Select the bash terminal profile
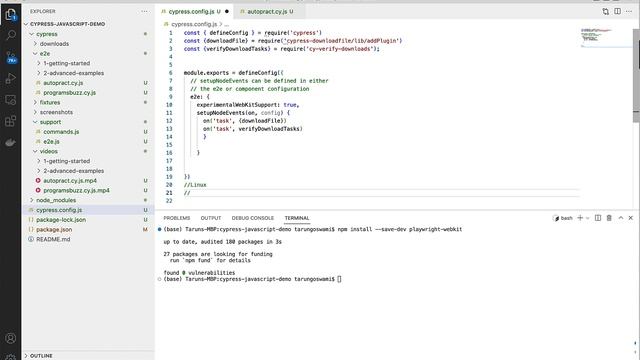 coord(563,218)
